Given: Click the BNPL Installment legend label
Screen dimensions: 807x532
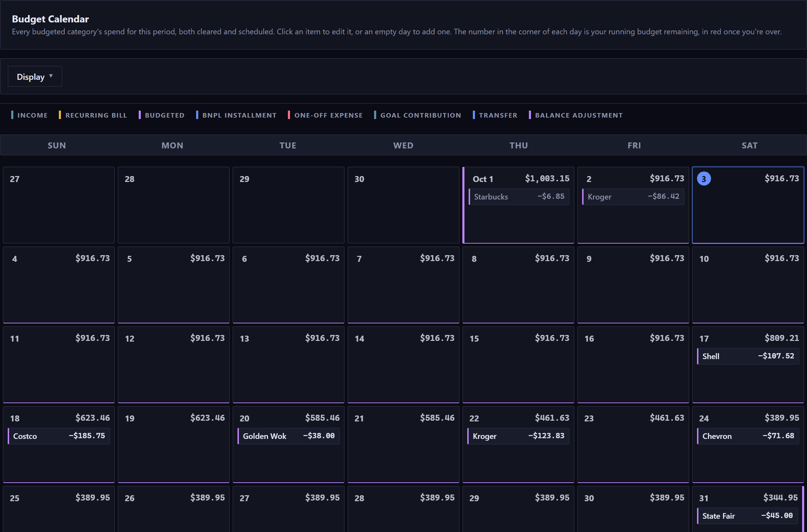Looking at the screenshot, I should 239,115.
